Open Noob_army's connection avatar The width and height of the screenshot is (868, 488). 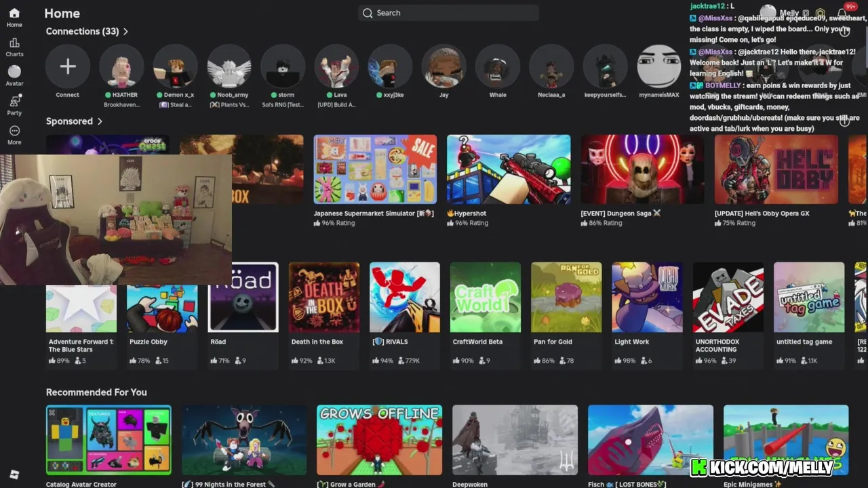(229, 66)
